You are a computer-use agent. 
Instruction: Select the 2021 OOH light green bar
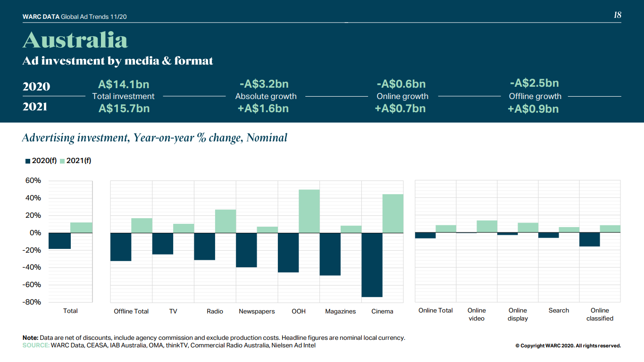[309, 211]
